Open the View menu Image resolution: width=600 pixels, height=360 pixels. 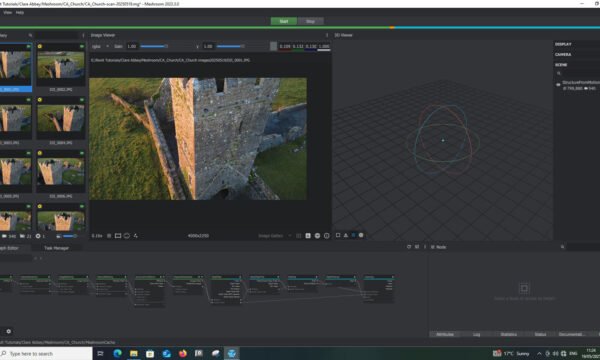(x=7, y=13)
